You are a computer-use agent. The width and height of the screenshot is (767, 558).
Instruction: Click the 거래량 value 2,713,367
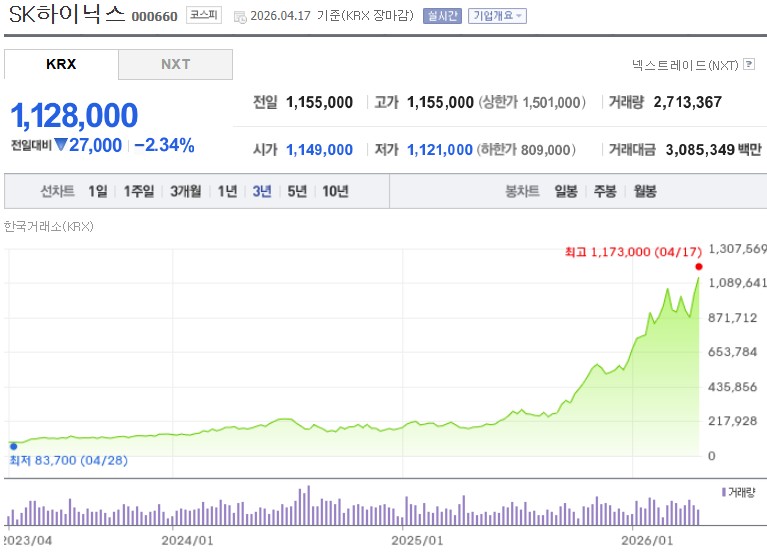click(x=688, y=102)
